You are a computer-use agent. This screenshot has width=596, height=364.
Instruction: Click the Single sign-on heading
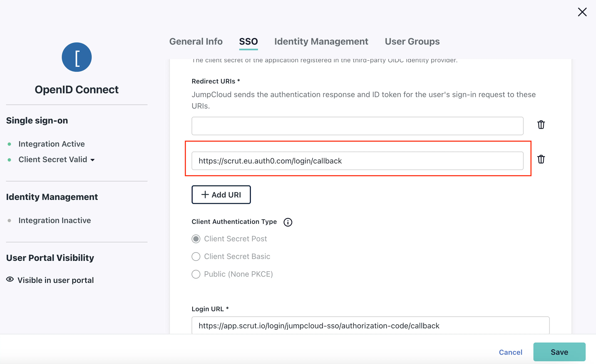click(37, 120)
